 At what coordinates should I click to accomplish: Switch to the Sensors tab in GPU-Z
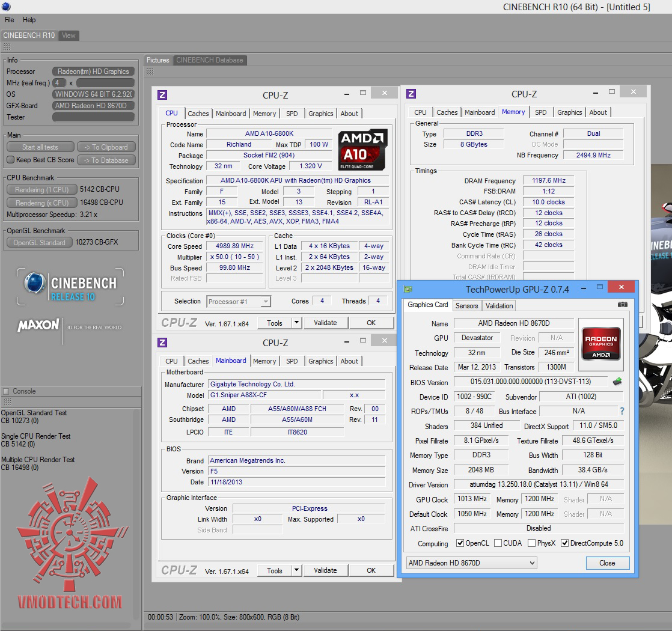tap(466, 305)
